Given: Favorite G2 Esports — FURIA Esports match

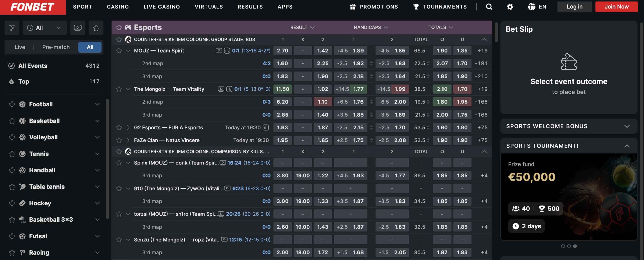Looking at the screenshot, I should (x=119, y=127).
